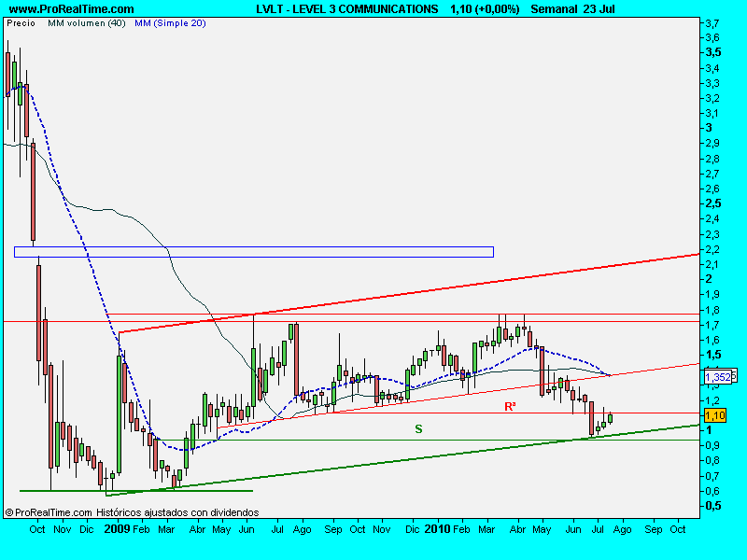Click the bold 1,5 price axis label
The height and width of the screenshot is (560, 747).
(713, 355)
